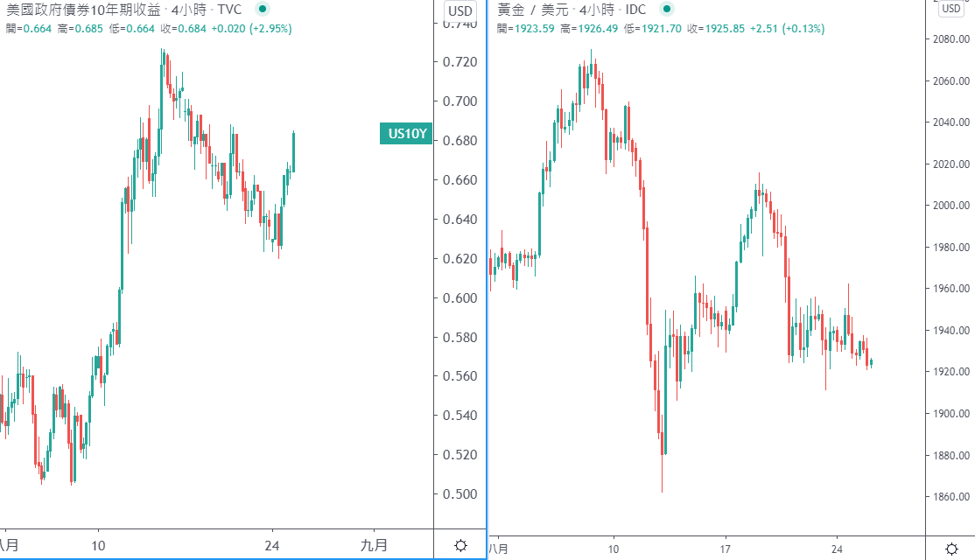The height and width of the screenshot is (560, 975).
Task: Click the gold chart close value 收=1925.85
Action: [x=716, y=29]
